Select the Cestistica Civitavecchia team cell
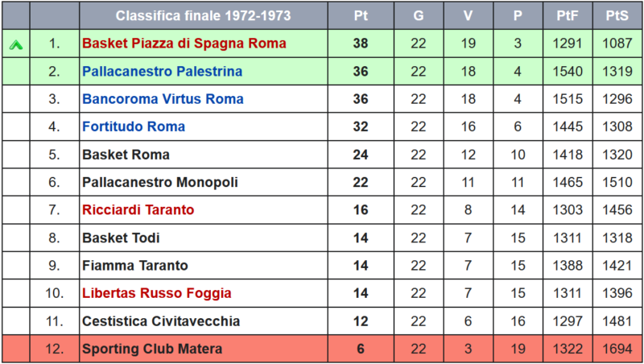This screenshot has width=644, height=364. click(x=204, y=321)
